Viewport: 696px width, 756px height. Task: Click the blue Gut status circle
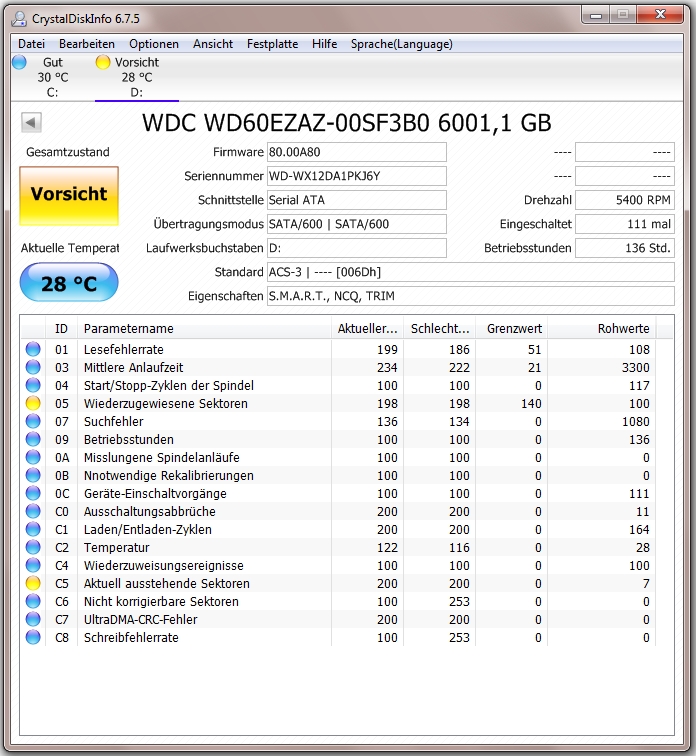point(19,62)
